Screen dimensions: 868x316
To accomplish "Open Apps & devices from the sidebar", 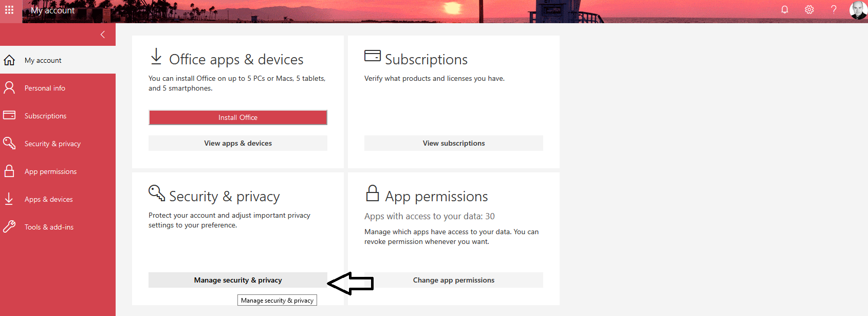I will (49, 199).
